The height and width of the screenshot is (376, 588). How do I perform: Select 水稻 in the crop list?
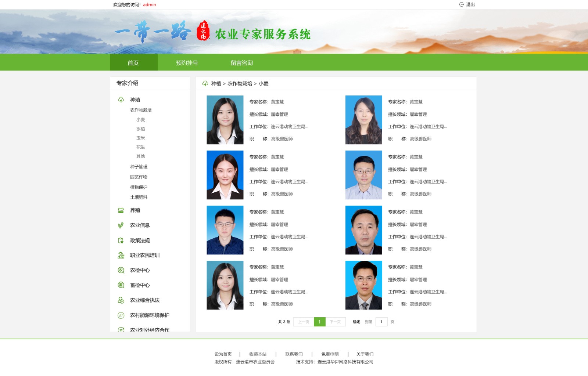[140, 129]
